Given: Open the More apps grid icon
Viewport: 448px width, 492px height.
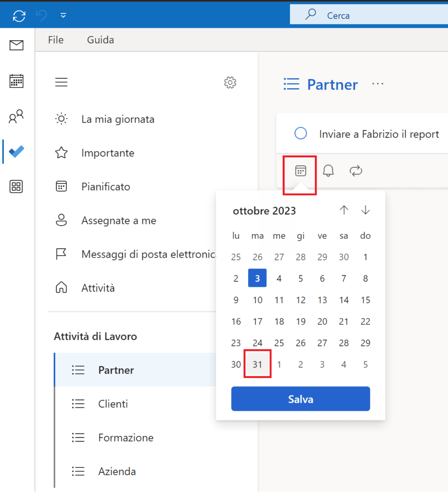Looking at the screenshot, I should click(16, 187).
